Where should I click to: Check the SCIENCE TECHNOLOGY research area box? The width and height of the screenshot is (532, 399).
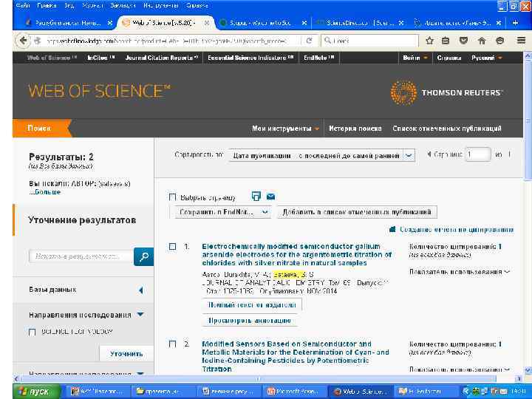(33, 332)
